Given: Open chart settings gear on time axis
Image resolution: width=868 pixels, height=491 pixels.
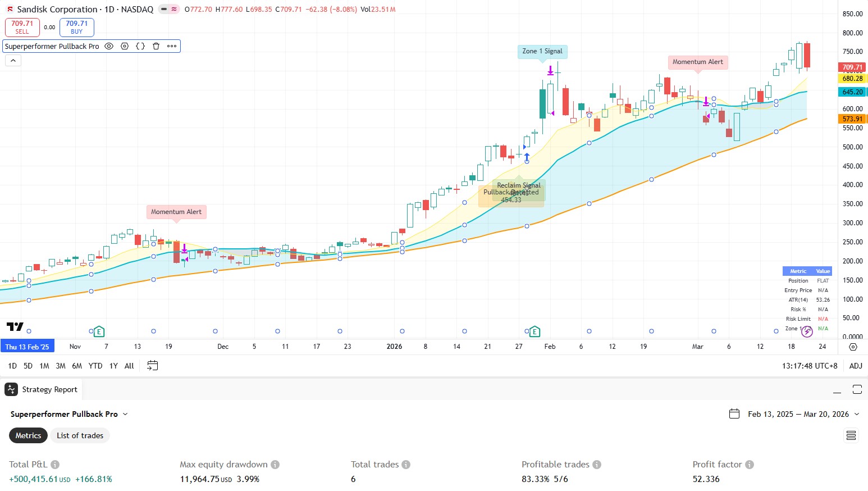Looking at the screenshot, I should pyautogui.click(x=853, y=347).
